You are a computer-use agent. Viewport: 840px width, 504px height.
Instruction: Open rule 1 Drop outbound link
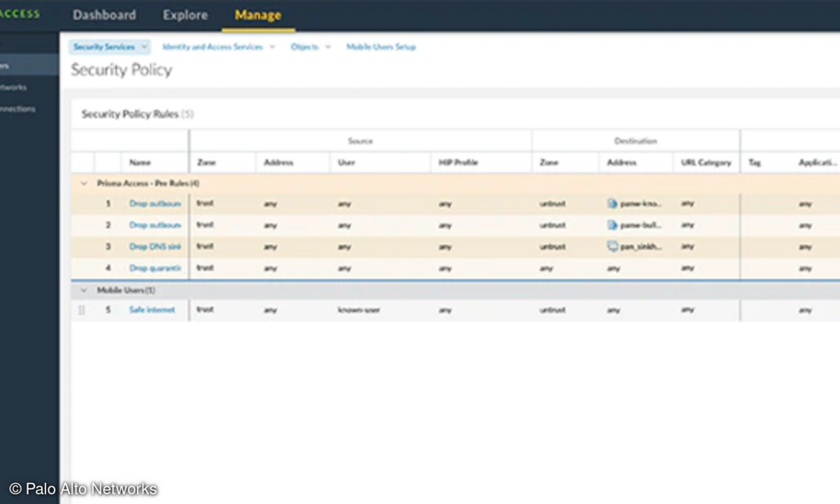pos(155,204)
